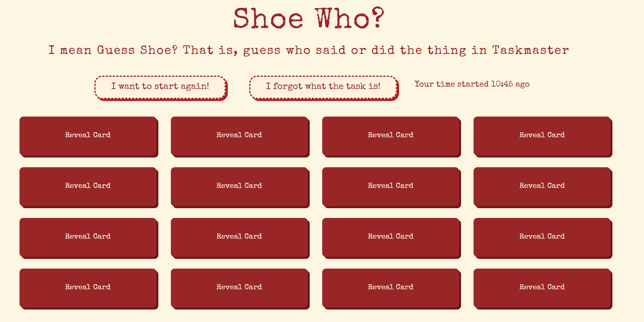The height and width of the screenshot is (322, 644).
Task: Flip the third card in the second row
Action: click(x=391, y=186)
